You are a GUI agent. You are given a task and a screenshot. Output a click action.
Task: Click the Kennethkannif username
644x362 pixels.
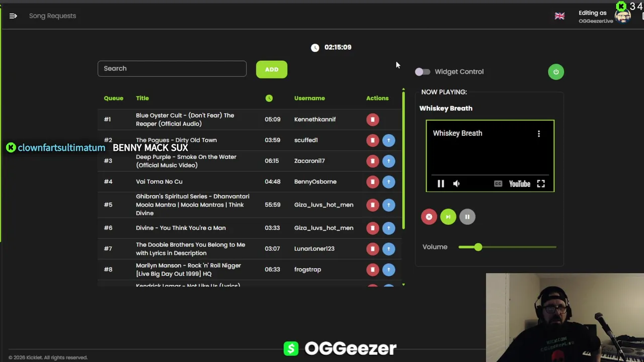[315, 120]
